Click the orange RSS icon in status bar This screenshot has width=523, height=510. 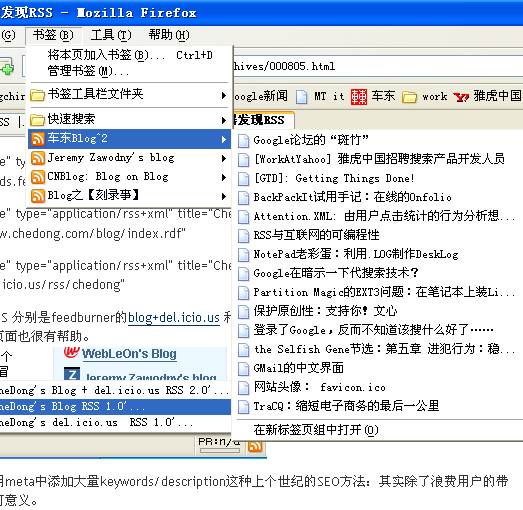click(255, 446)
